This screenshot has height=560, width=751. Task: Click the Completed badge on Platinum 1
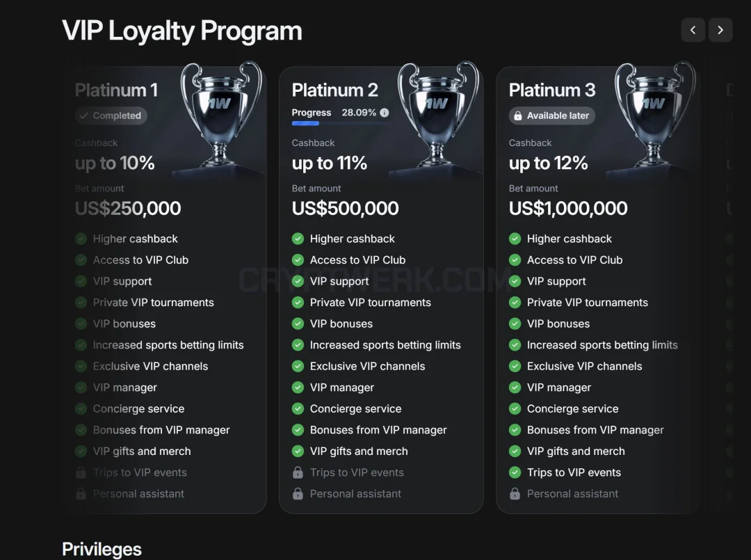[111, 115]
